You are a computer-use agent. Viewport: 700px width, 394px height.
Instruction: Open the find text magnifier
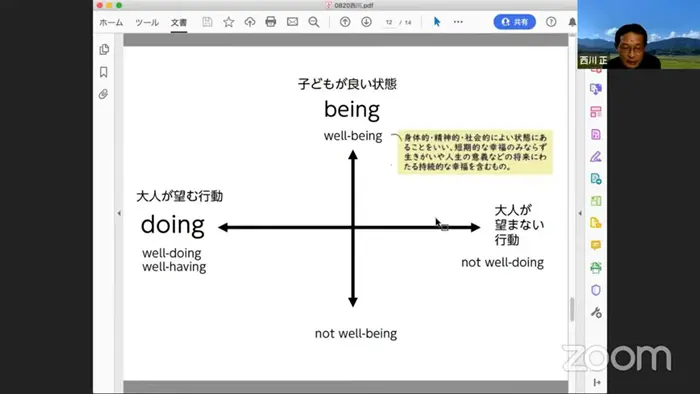click(314, 22)
